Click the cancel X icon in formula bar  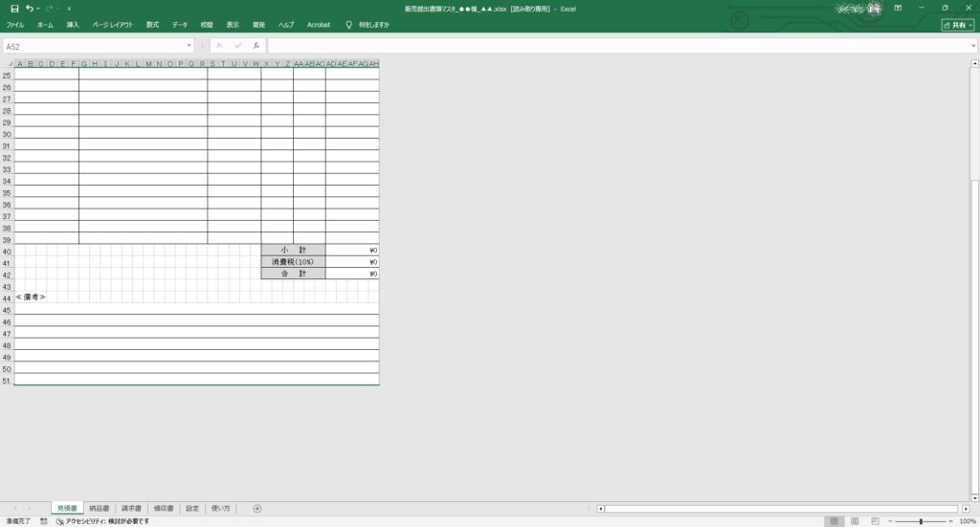(x=219, y=46)
